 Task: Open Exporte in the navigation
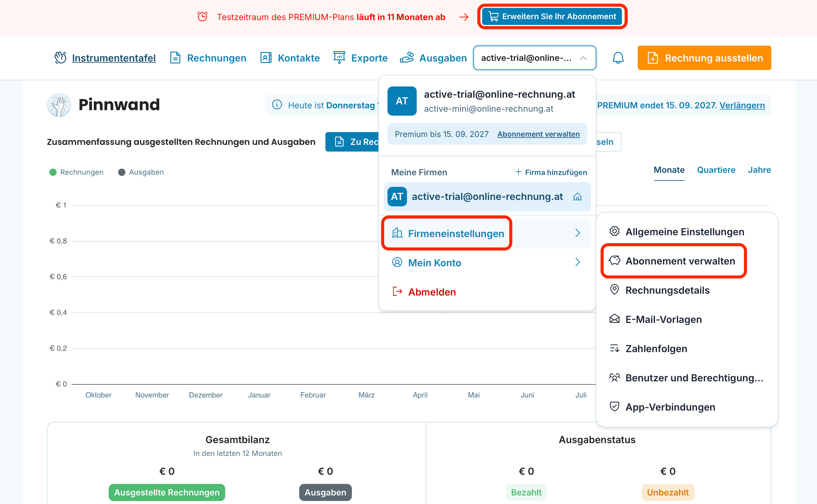click(361, 58)
